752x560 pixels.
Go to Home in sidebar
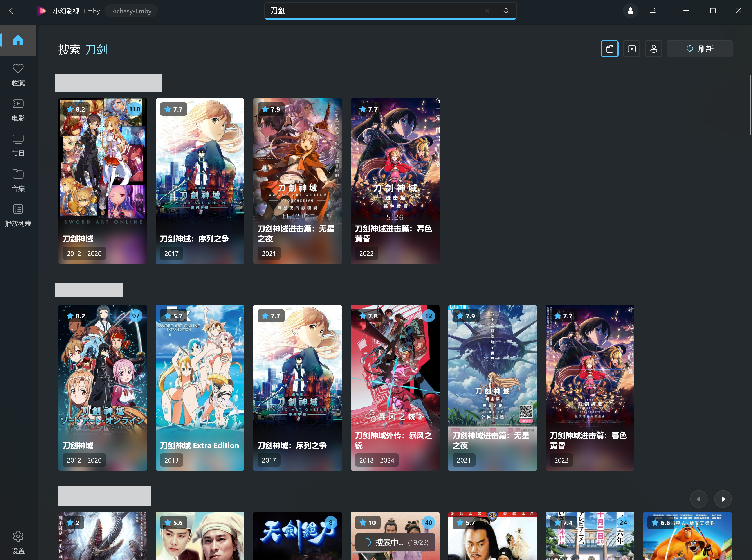coord(18,40)
